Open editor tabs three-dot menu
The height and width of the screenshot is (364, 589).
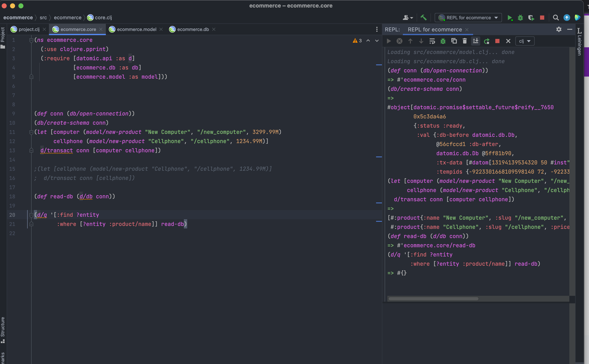(377, 29)
